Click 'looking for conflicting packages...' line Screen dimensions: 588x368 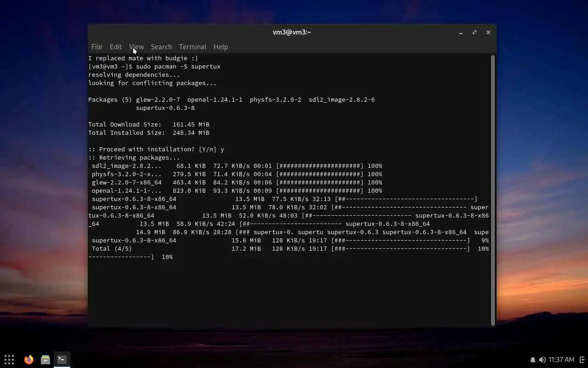[x=153, y=83]
